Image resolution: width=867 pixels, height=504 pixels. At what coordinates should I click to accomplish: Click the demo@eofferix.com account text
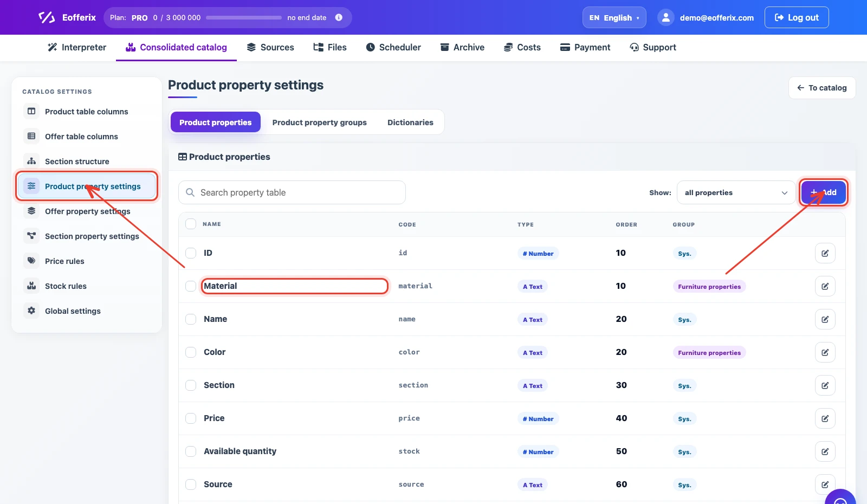click(x=717, y=18)
